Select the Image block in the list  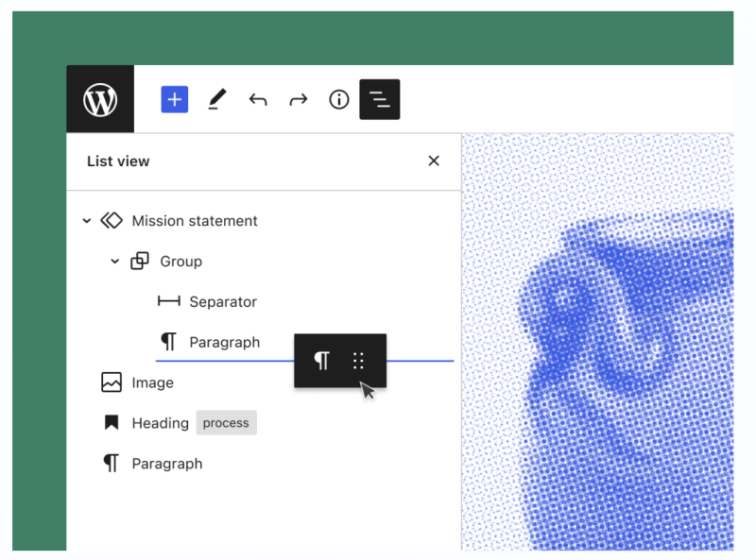[151, 382]
